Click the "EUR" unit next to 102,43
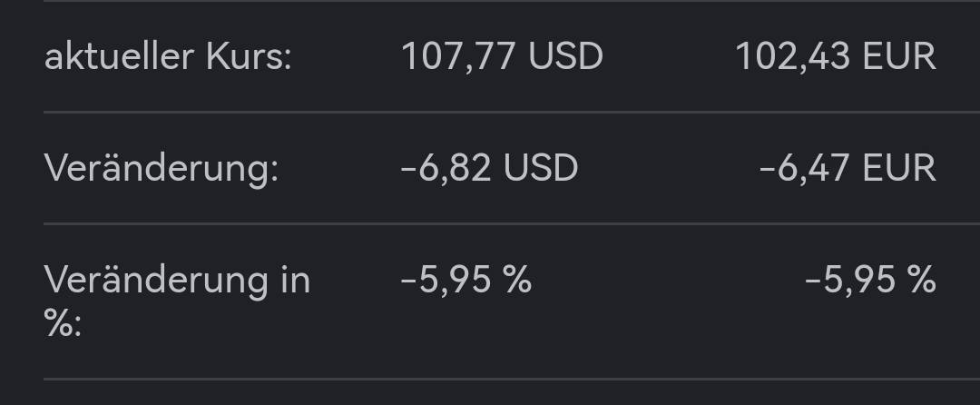 click(898, 57)
